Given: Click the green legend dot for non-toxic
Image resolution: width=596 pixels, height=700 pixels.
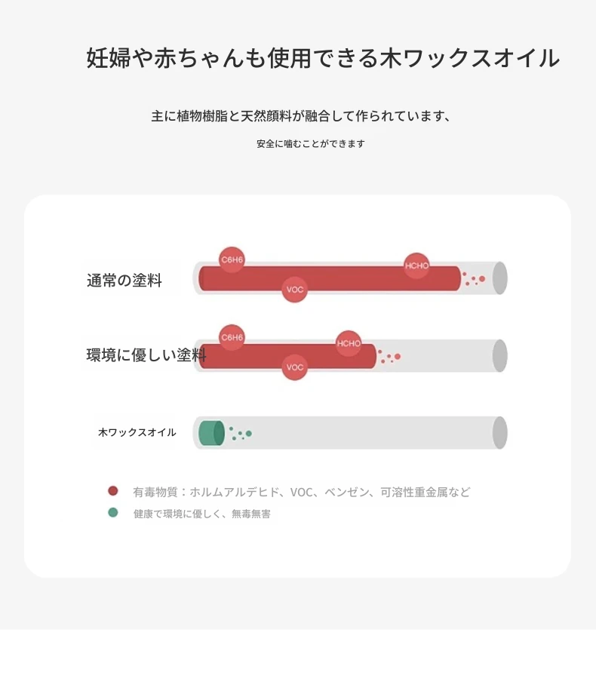Looking at the screenshot, I should pyautogui.click(x=113, y=512).
